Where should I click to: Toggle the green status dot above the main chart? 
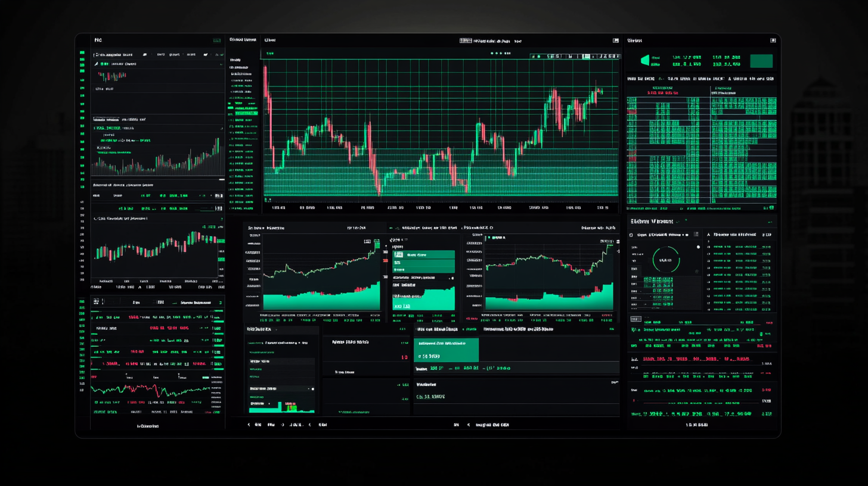coord(493,53)
